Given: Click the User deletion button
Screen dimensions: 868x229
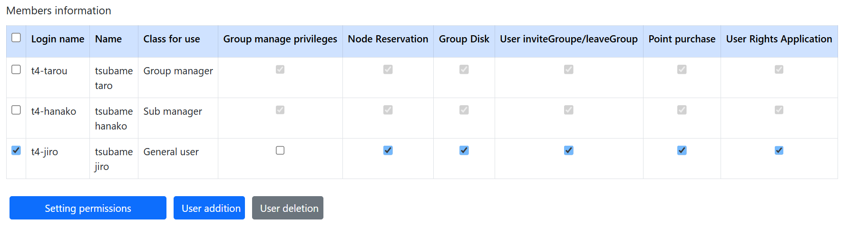Looking at the screenshot, I should [x=288, y=208].
